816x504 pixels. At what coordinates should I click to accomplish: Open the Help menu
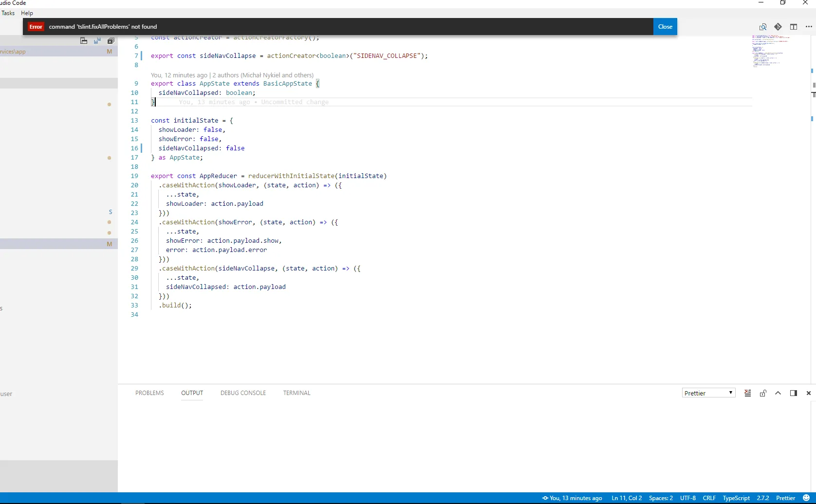[x=27, y=13]
